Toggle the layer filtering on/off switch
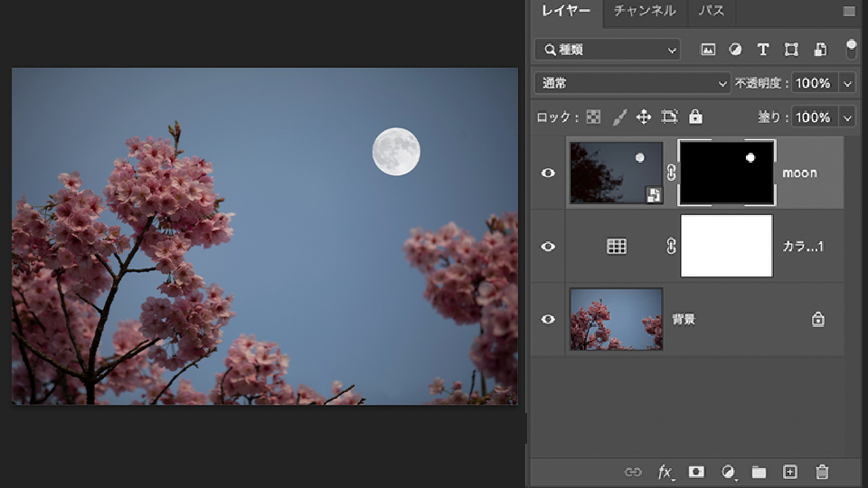This screenshot has width=868, height=488. click(x=851, y=49)
